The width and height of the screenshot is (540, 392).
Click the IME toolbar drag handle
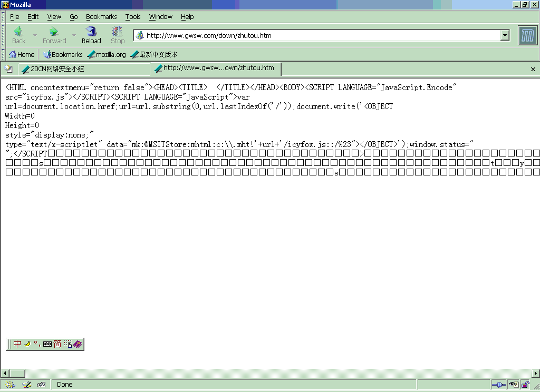pyautogui.click(x=9, y=344)
